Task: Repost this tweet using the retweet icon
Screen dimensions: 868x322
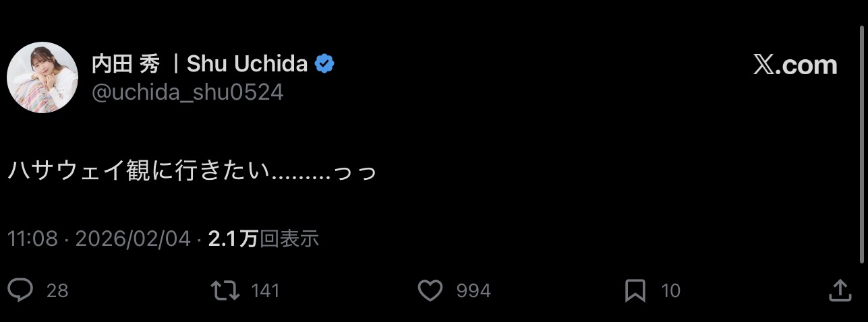Action: click(x=225, y=290)
